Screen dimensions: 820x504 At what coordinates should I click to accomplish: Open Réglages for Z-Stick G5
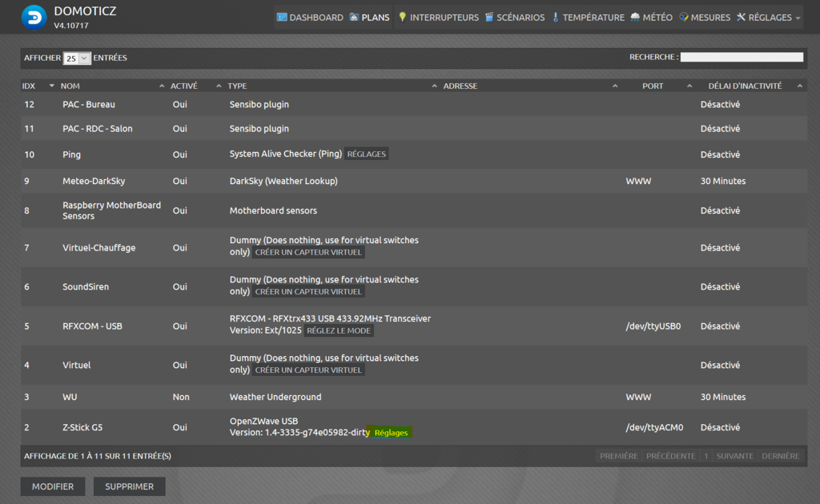click(391, 433)
